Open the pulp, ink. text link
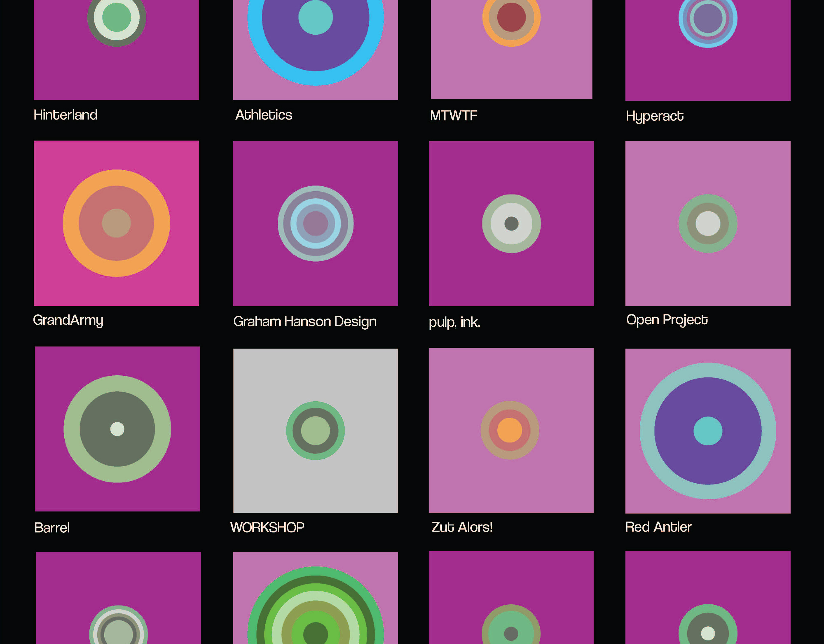 pyautogui.click(x=455, y=323)
